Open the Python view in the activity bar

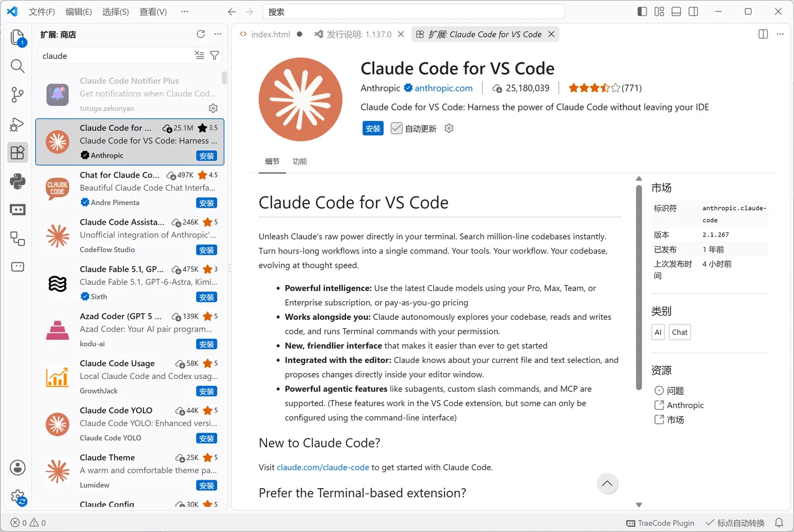pos(18,181)
